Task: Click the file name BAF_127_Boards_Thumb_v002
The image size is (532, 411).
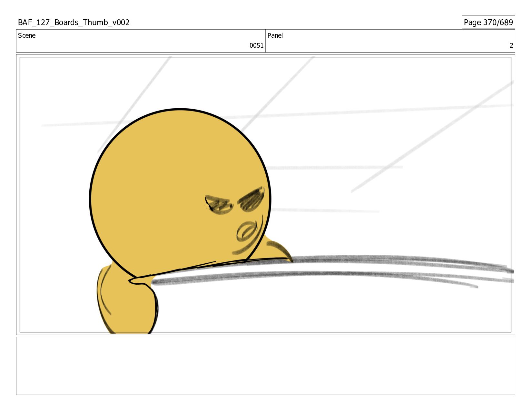Action: 74,23
